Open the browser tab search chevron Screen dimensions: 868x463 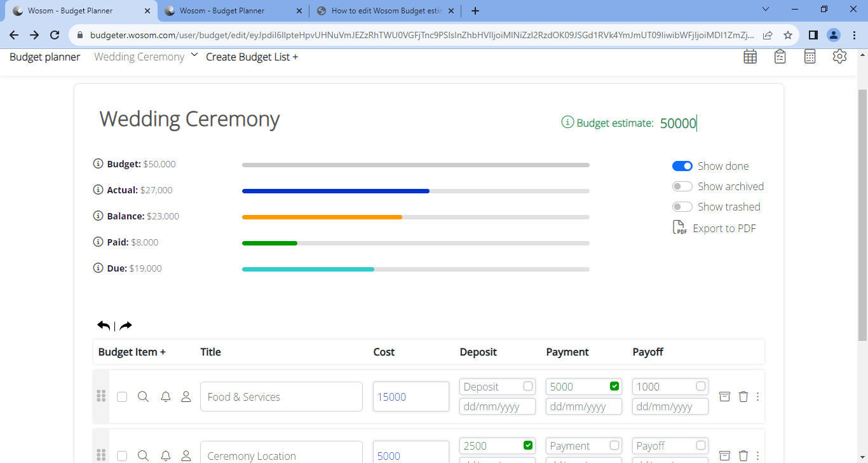765,10
